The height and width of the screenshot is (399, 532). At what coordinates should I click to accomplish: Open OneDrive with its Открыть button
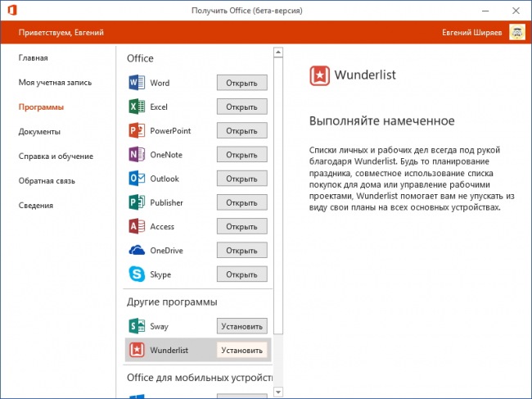tap(242, 250)
